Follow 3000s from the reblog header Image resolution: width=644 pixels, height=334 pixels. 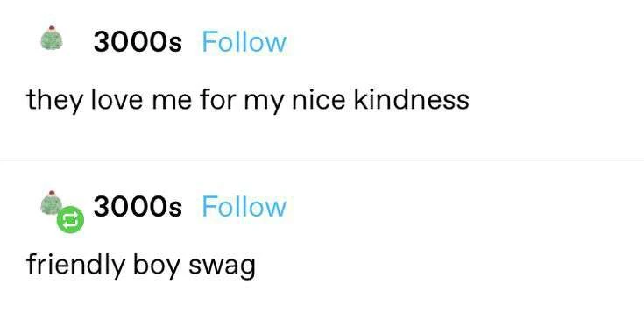coord(244,206)
